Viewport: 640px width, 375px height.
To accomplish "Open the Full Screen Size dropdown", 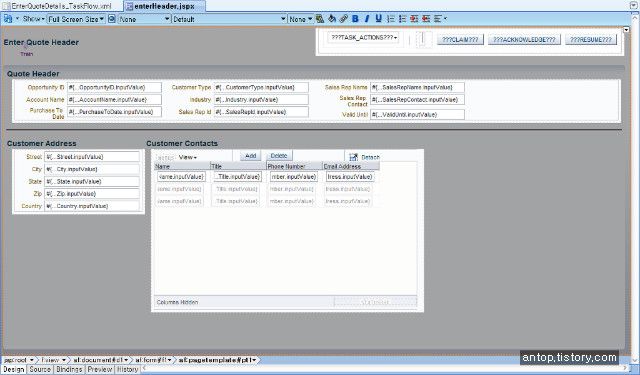I will (x=76, y=19).
